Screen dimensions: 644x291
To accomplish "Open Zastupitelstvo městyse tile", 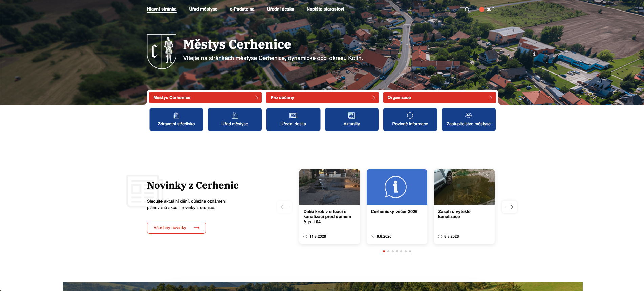I will click(x=469, y=120).
